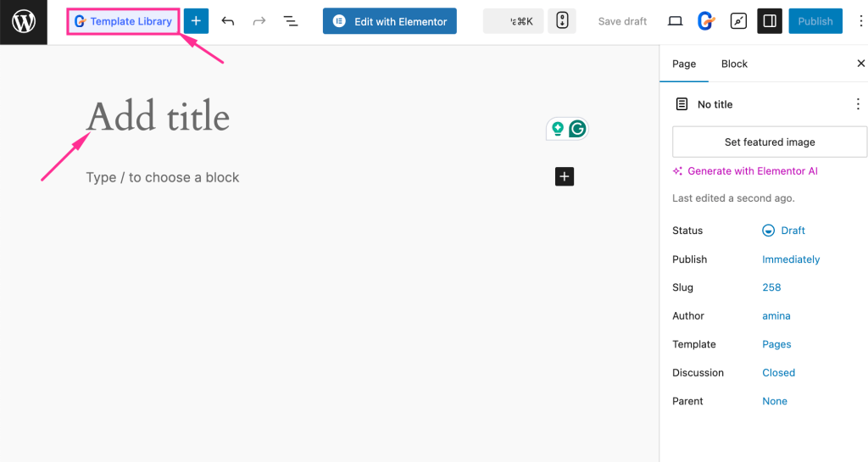Click the teal lightbulb suggestion icon
This screenshot has height=462, width=868.
(x=558, y=129)
